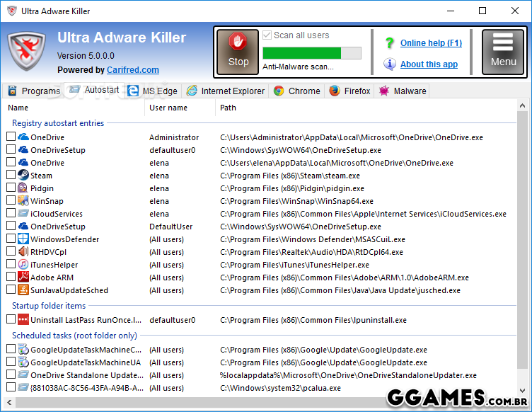Click the iTunesHelper music icon
Screen dimensions: 532x412
[x=23, y=265]
